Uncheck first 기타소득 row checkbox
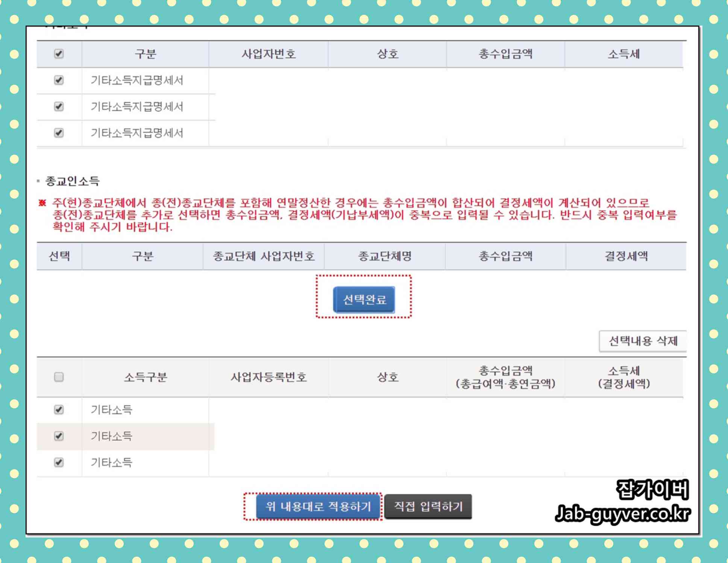This screenshot has width=728, height=563. (x=59, y=409)
